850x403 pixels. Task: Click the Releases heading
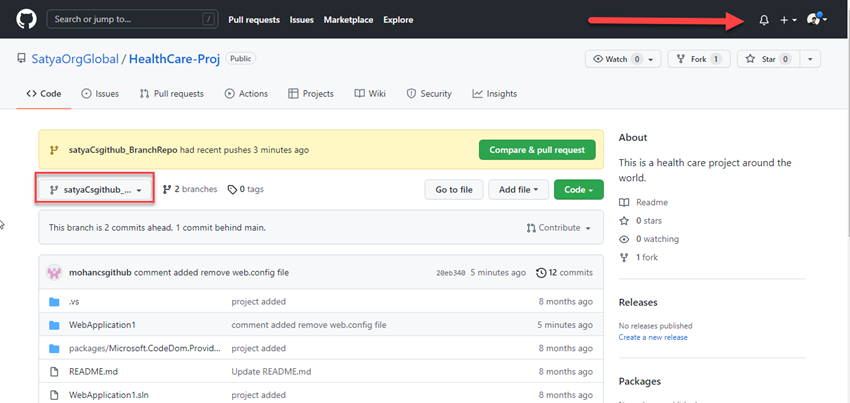coord(638,302)
